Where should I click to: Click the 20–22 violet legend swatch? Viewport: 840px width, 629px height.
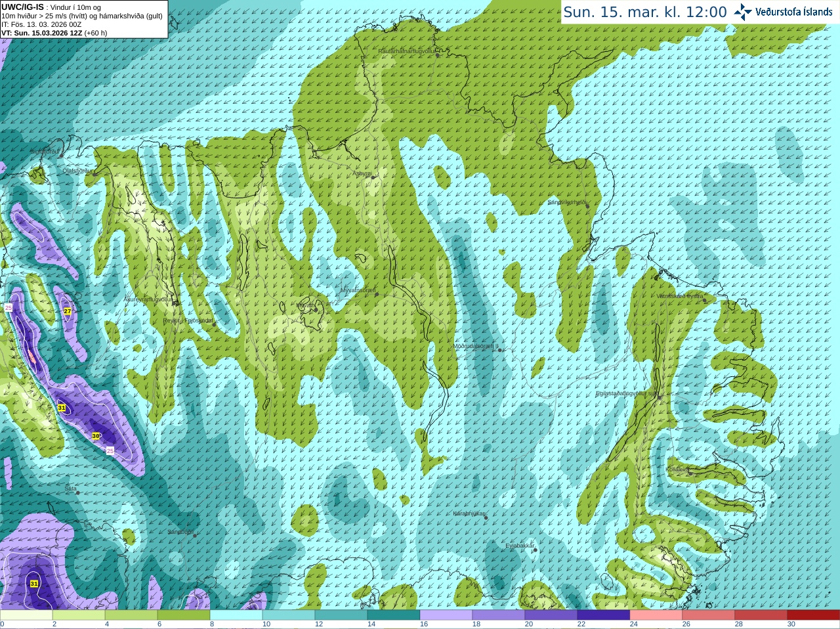pos(551,615)
